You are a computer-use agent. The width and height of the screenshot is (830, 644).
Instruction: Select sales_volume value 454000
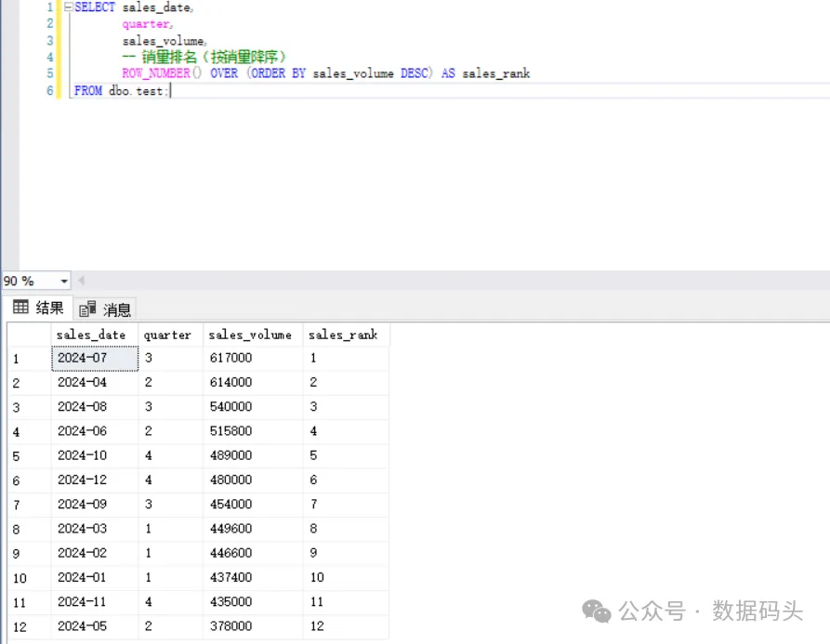(x=253, y=505)
